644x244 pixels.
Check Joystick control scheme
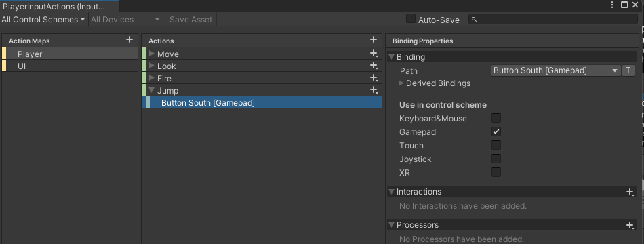coord(496,159)
